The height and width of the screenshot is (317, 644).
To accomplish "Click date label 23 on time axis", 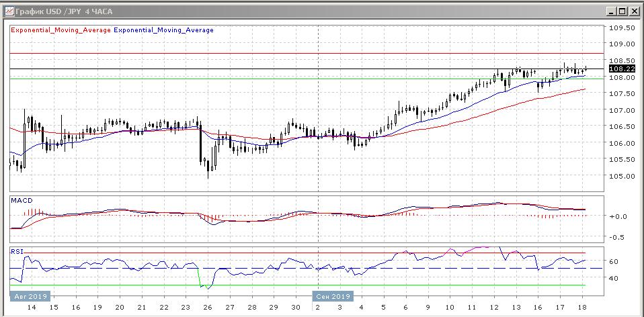I will (186, 307).
